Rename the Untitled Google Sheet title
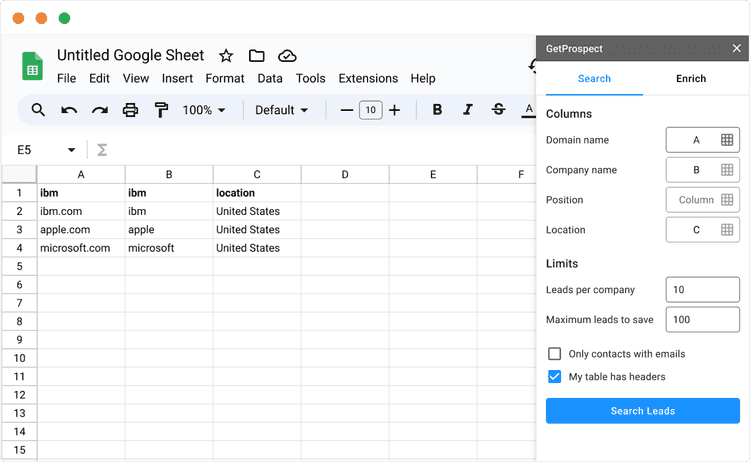 pos(131,55)
